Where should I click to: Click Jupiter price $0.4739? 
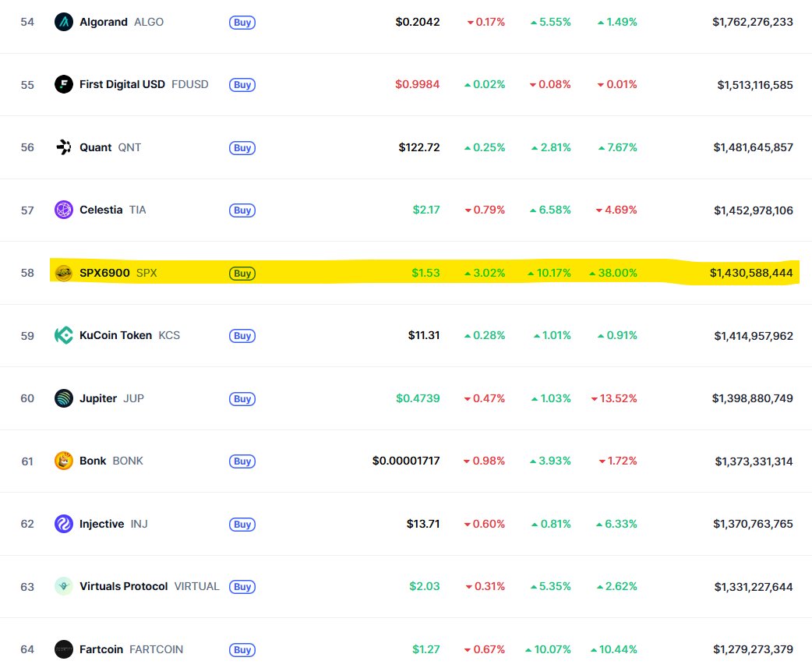click(x=418, y=398)
